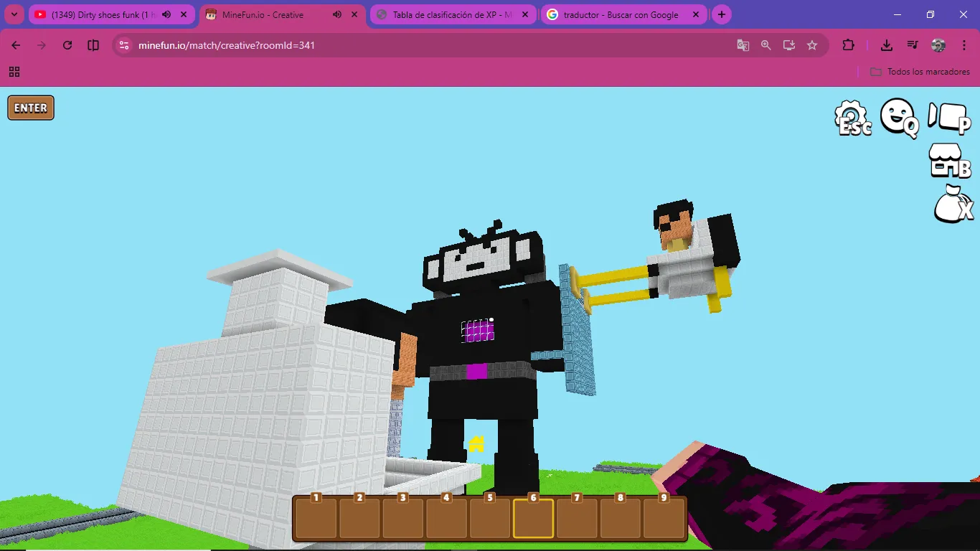View site information icon in address bar
The width and height of the screenshot is (980, 551).
[124, 45]
